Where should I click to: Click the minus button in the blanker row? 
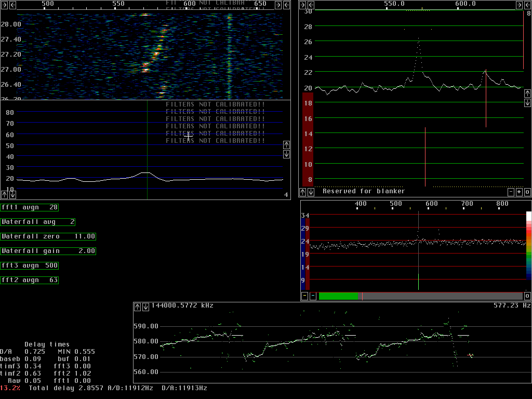(x=511, y=192)
